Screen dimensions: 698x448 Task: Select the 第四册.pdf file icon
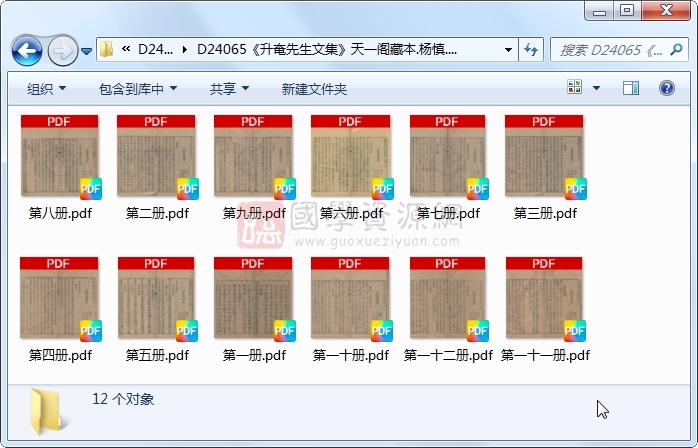tap(60, 299)
